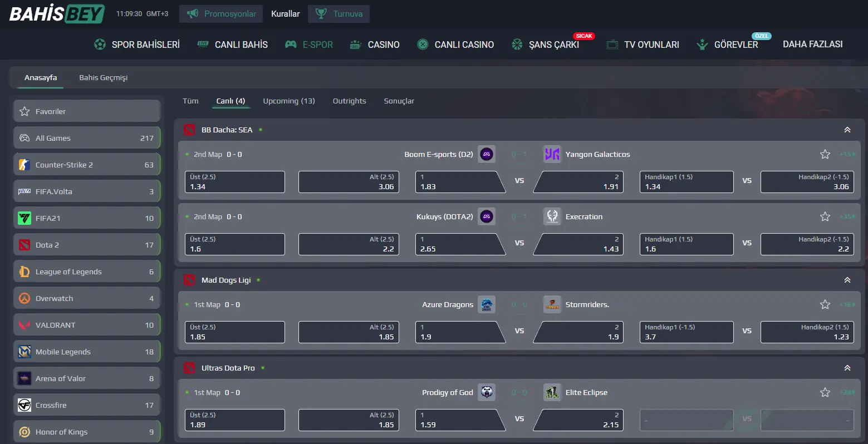This screenshot has width=868, height=444.
Task: Favorite the Prodigy of God vs Elite Eclipse match
Action: coord(825,392)
